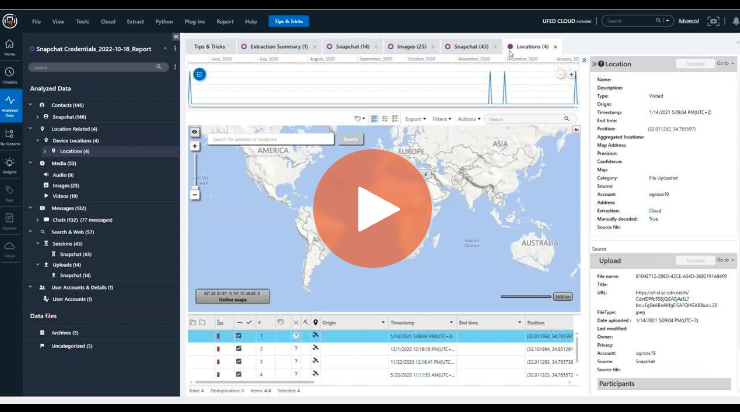Collapse the Media (53) tree node
Screen dimensions: 740x412
pos(31,163)
